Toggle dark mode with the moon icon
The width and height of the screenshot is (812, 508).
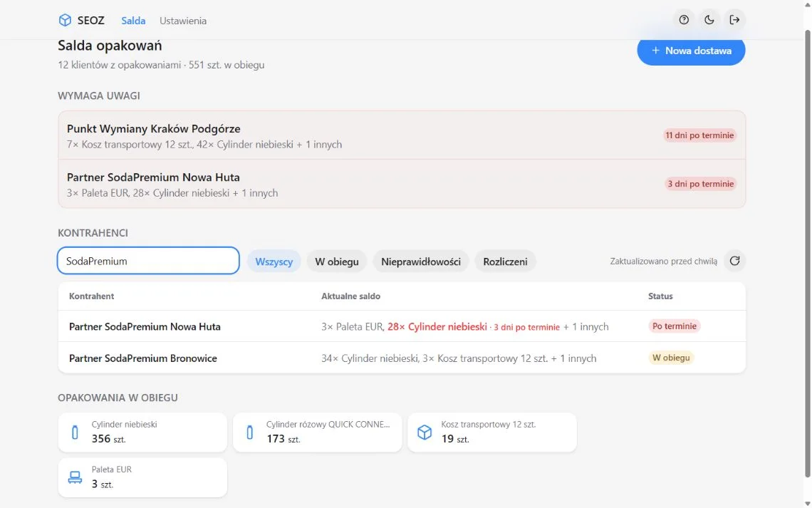point(709,20)
